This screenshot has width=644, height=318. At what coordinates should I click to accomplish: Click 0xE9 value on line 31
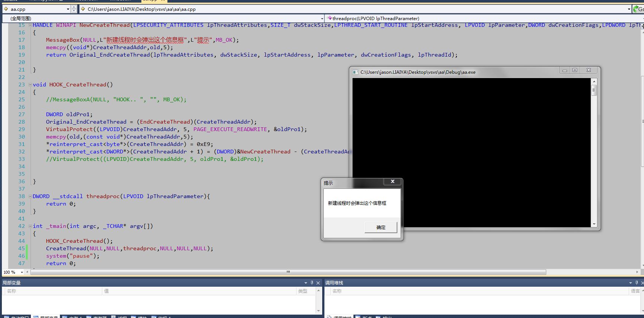(x=204, y=144)
